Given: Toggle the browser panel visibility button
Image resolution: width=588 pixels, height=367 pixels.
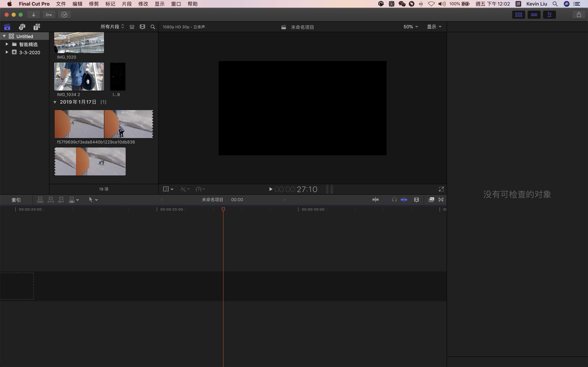Looking at the screenshot, I should 519,15.
